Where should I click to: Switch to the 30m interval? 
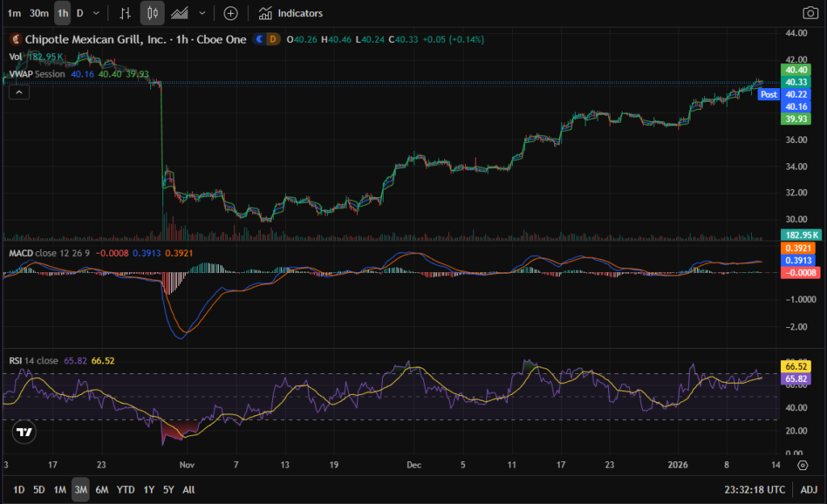click(38, 13)
